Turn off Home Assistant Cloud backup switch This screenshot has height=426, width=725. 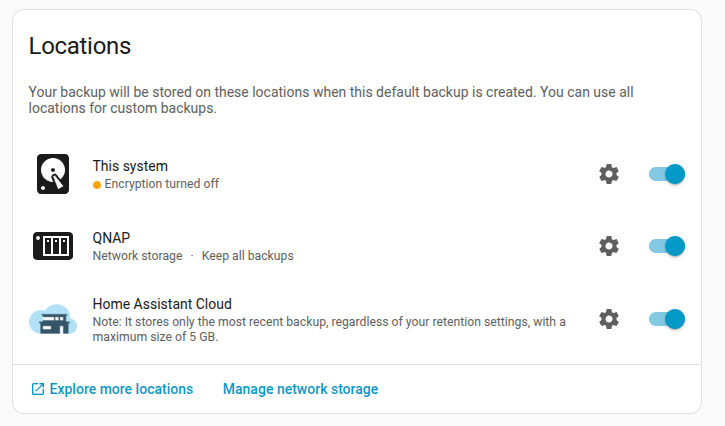coord(666,319)
